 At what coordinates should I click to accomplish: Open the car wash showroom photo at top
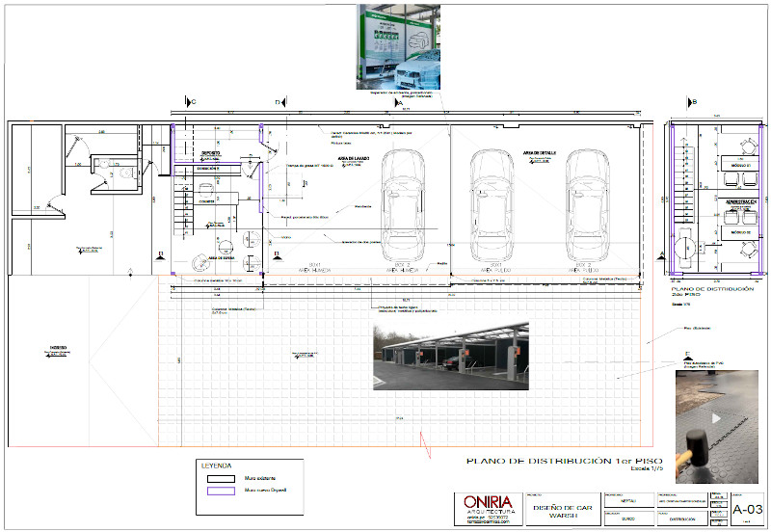399,46
